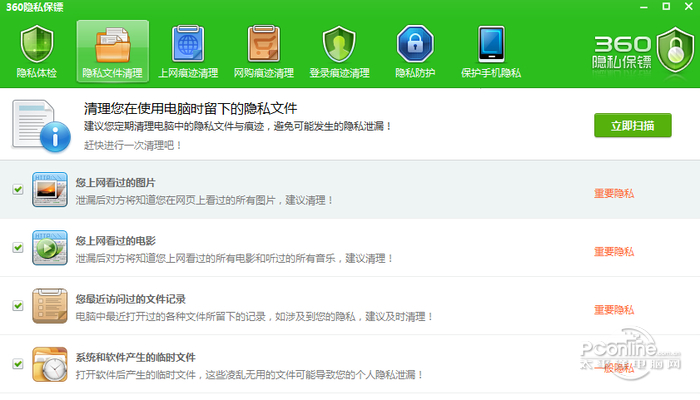Maximize the 360隐私保镖 window
700x400 pixels.
[666, 6]
